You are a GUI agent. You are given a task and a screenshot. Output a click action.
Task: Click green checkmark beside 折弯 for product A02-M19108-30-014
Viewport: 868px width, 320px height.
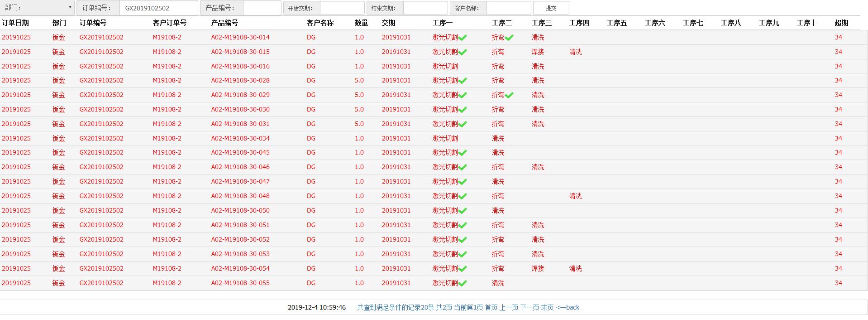509,38
